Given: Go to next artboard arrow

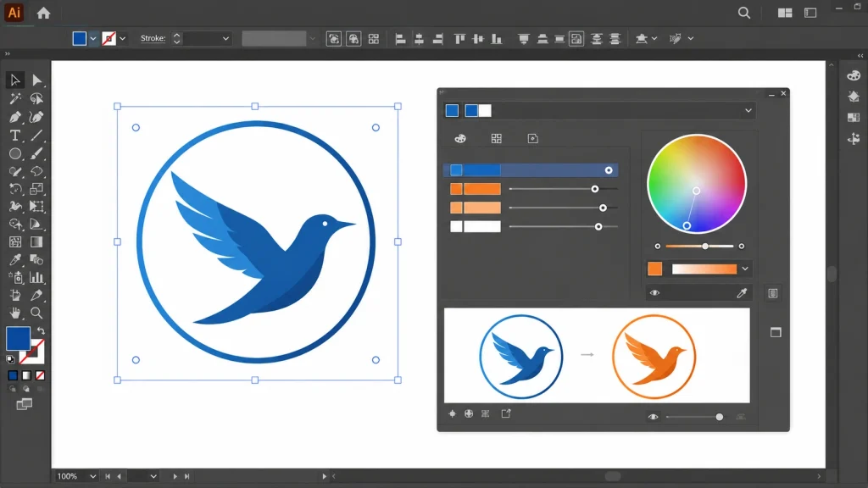Looking at the screenshot, I should pos(175,476).
